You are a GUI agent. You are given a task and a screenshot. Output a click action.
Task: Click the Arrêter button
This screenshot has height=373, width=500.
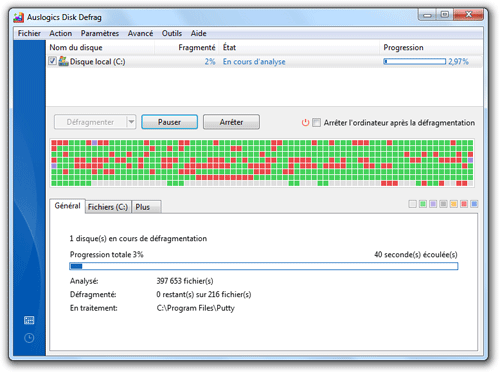click(231, 122)
